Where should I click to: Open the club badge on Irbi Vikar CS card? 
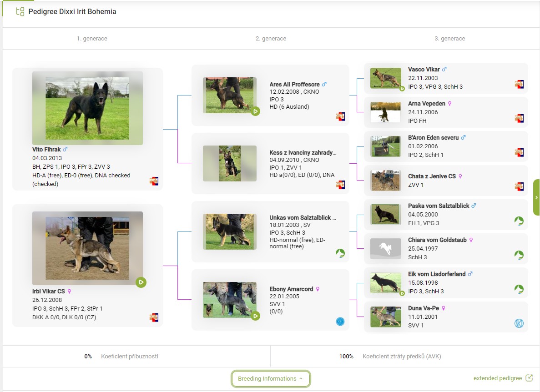(x=154, y=317)
